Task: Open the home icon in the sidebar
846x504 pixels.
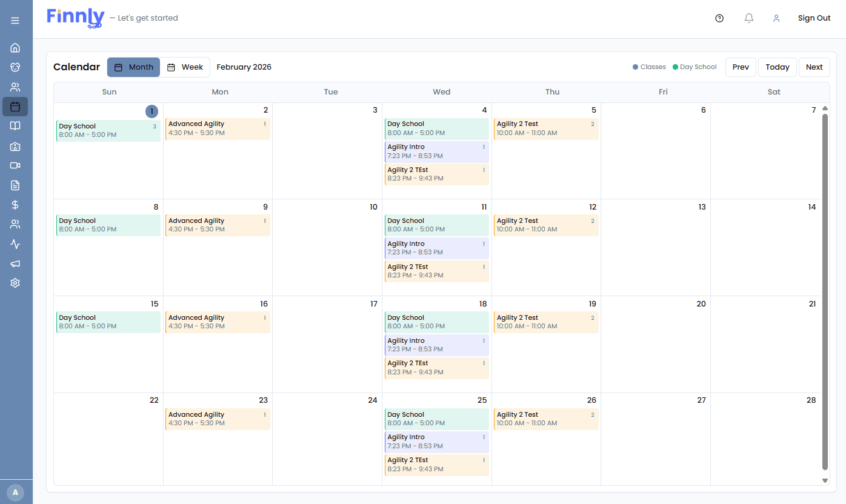Action: [x=15, y=47]
